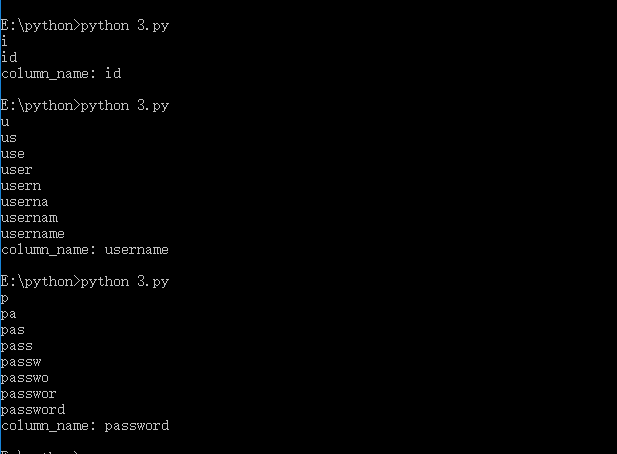This screenshot has width=617, height=454.
Task: Click the standalone "username" output line
Action: coord(33,233)
